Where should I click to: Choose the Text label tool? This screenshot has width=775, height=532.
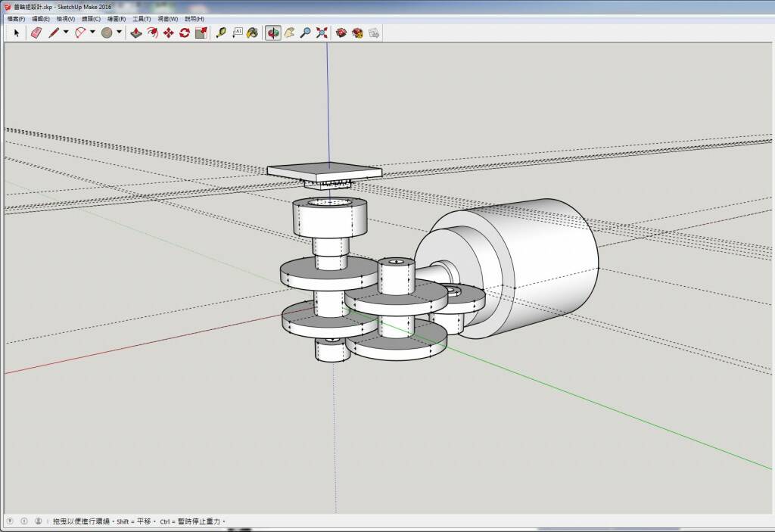[x=237, y=33]
